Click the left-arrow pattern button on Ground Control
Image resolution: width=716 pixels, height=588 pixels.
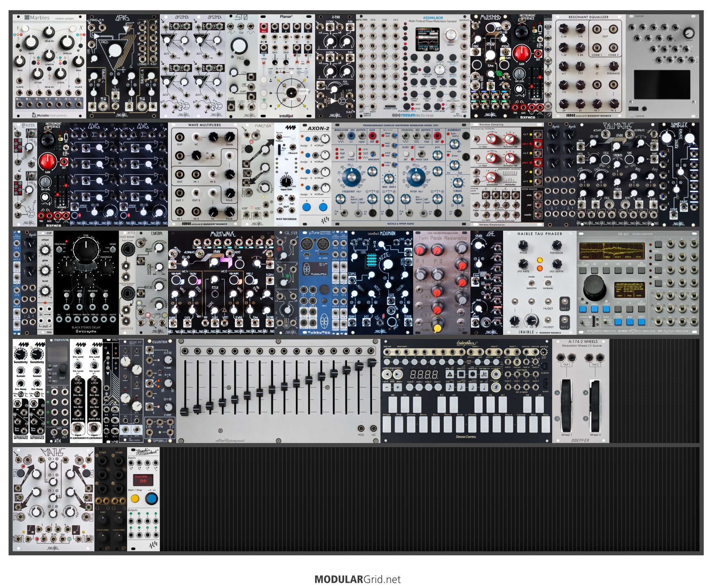tap(387, 374)
